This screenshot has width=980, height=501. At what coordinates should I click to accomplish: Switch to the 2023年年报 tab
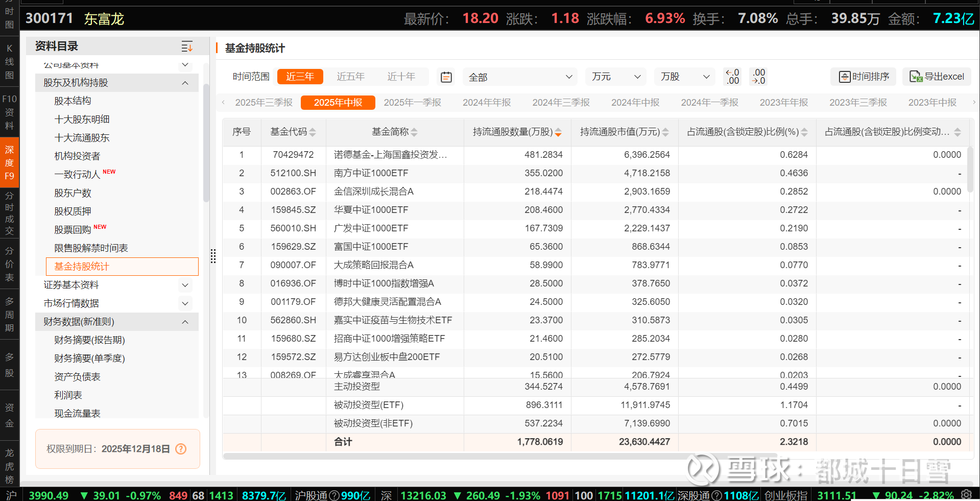784,103
